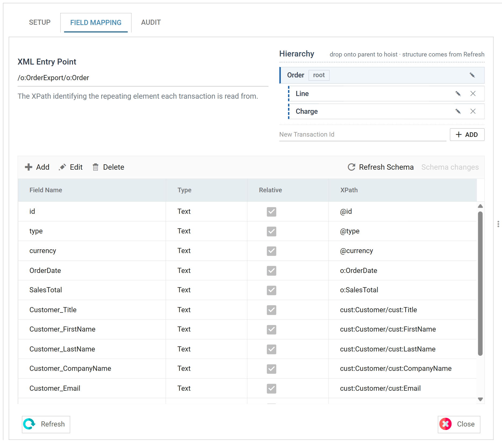Toggle Relative checkbox for OrderDate field
502x448 pixels.
pos(271,271)
